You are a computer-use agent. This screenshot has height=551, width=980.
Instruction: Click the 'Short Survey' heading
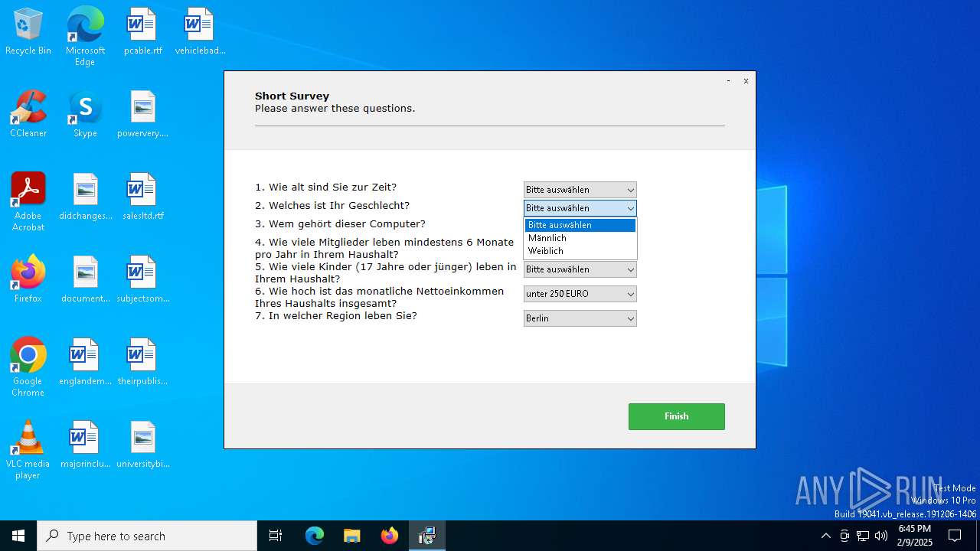coord(292,96)
